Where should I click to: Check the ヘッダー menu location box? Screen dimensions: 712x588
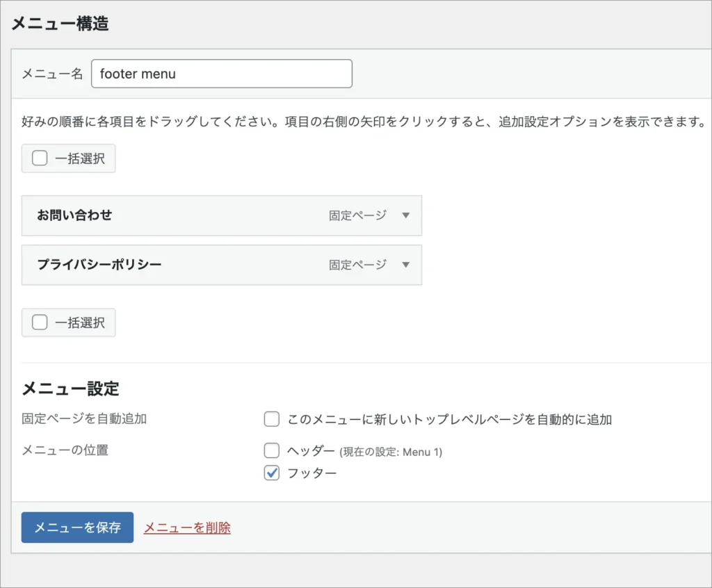tap(272, 451)
